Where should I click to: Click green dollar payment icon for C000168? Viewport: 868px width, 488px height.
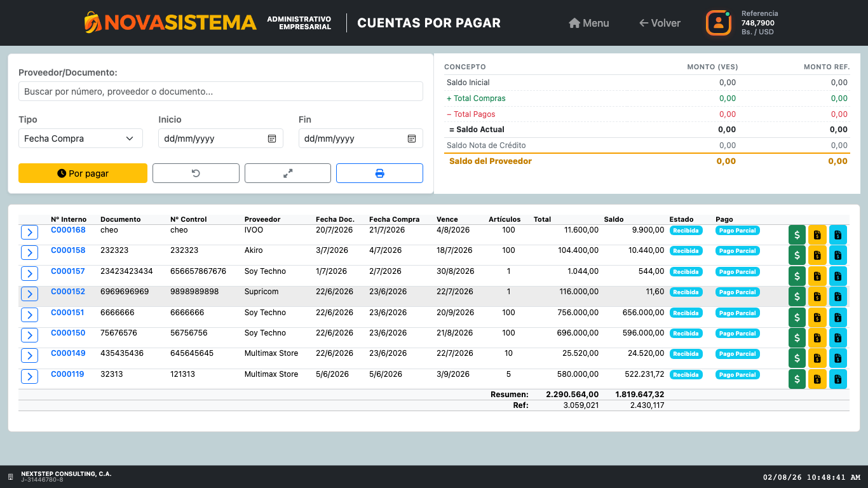pos(797,234)
